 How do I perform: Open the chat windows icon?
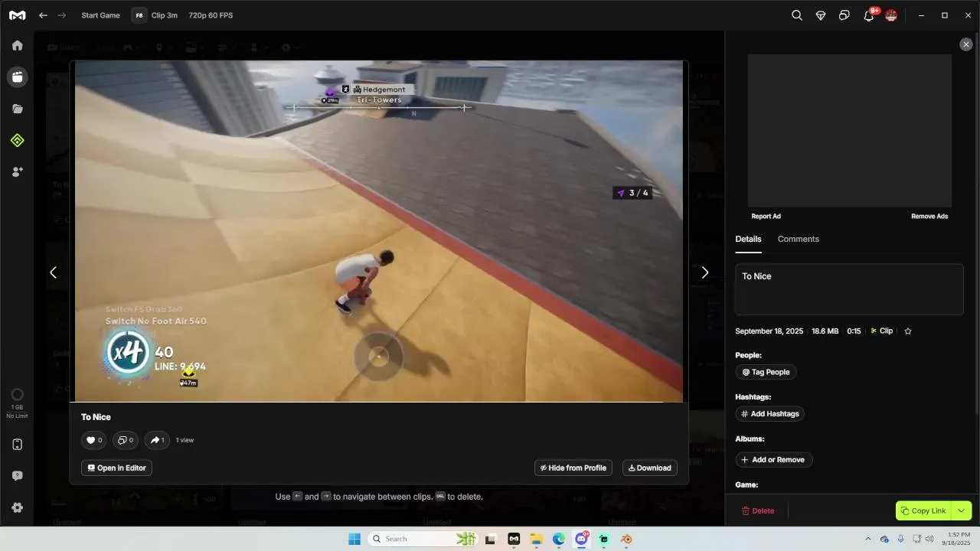click(x=844, y=15)
